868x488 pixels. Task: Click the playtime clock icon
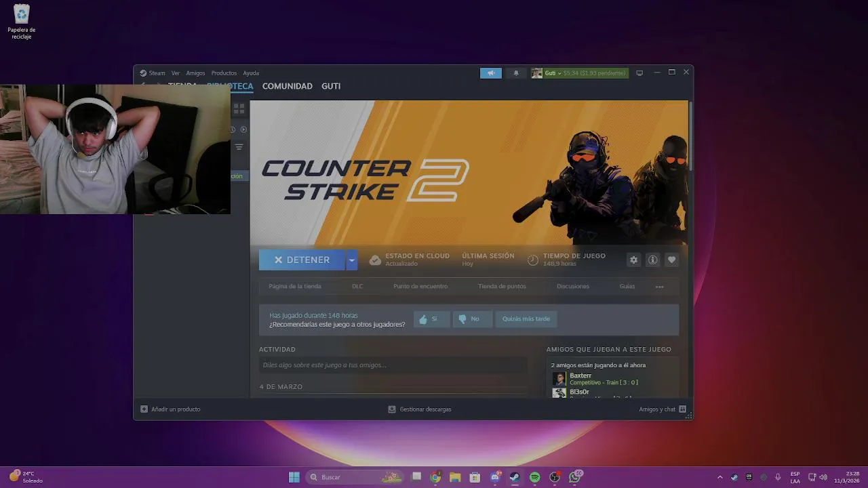pos(533,260)
